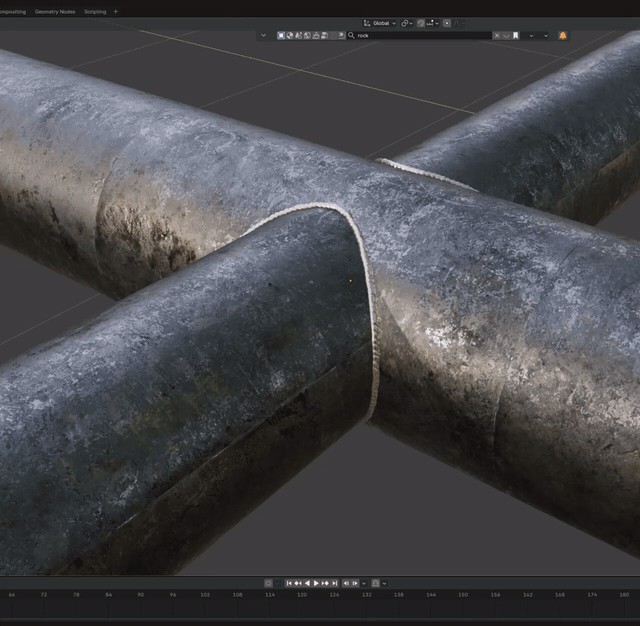Image resolution: width=640 pixels, height=626 pixels.
Task: Add a new workspace with the plus button
Action: coord(116,12)
